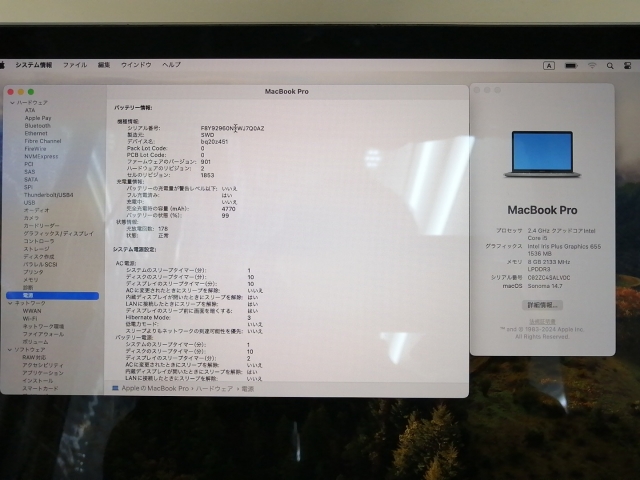Select Ethernet in the sidebar
This screenshot has height=480, width=640.
point(36,133)
